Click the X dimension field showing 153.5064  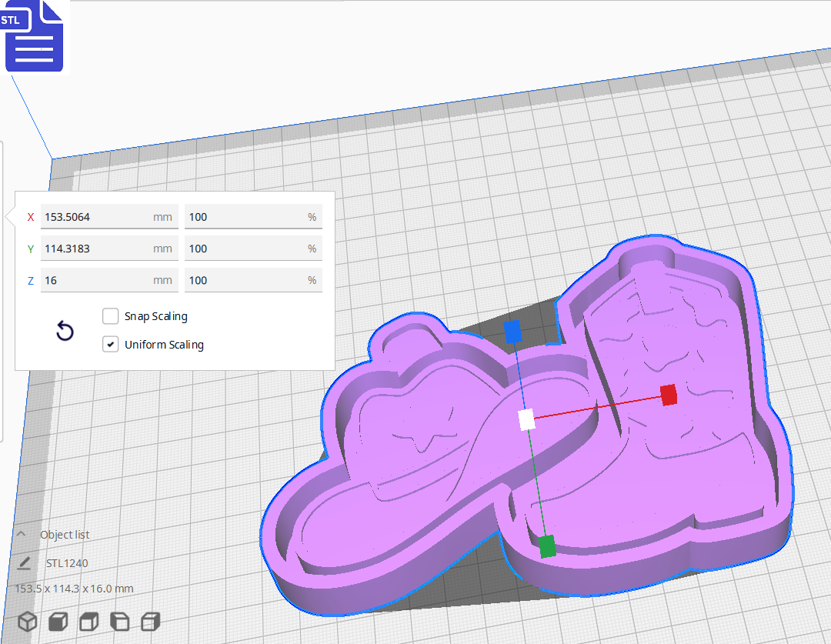108,217
